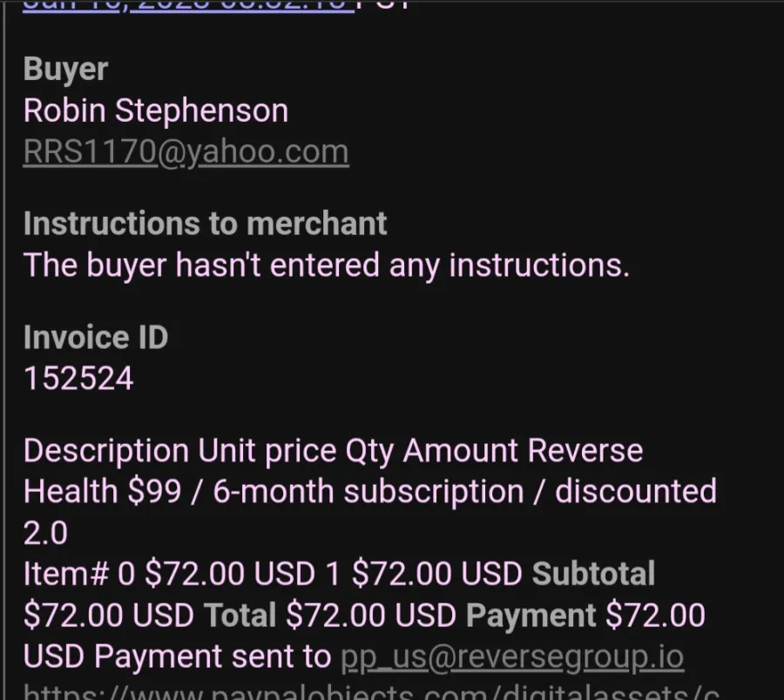Click the 2.0 text under Health
Screen dimensions: 784x700
coord(45,533)
